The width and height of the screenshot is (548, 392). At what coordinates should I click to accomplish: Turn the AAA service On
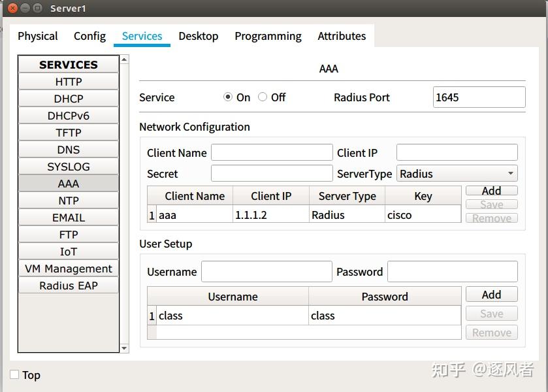(228, 97)
